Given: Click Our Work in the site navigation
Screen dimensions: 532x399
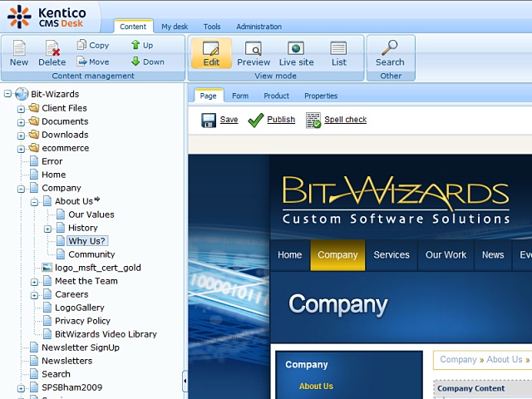Looking at the screenshot, I should tap(446, 255).
